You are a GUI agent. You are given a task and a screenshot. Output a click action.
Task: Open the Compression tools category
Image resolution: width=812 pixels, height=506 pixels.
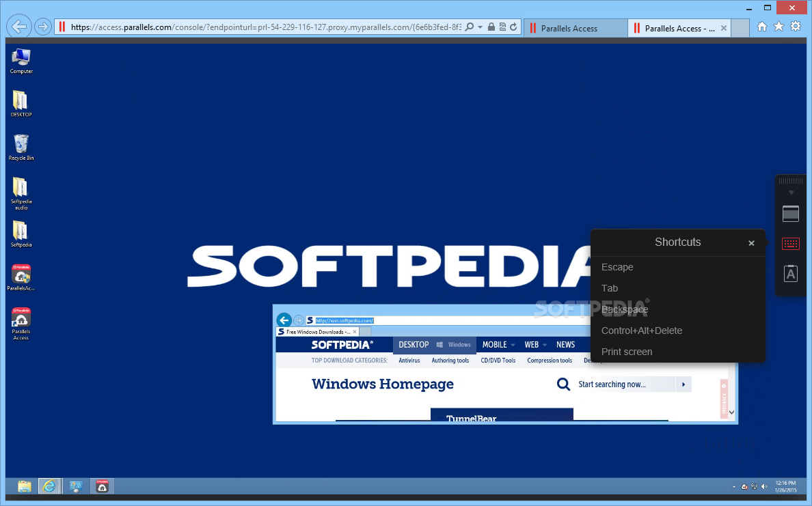(x=550, y=361)
